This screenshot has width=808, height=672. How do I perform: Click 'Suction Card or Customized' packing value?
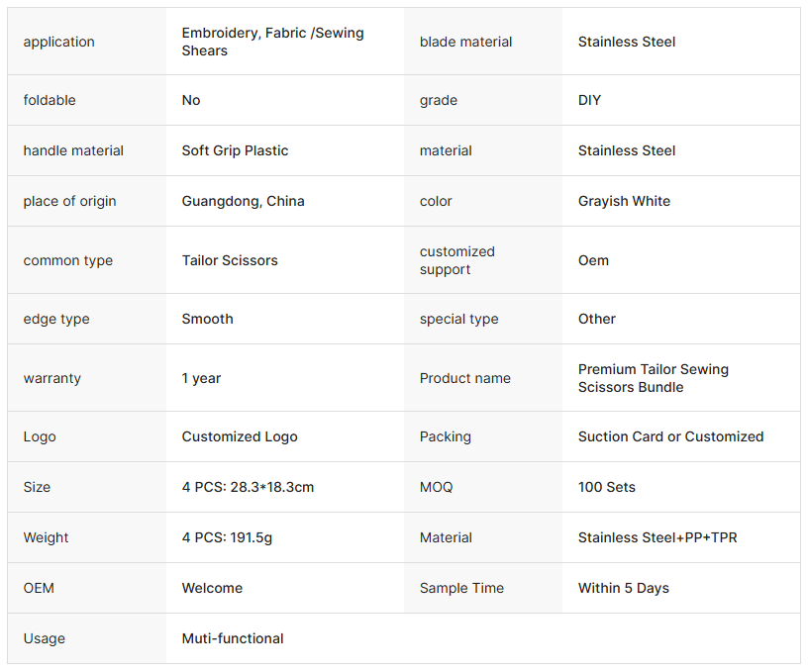point(670,436)
